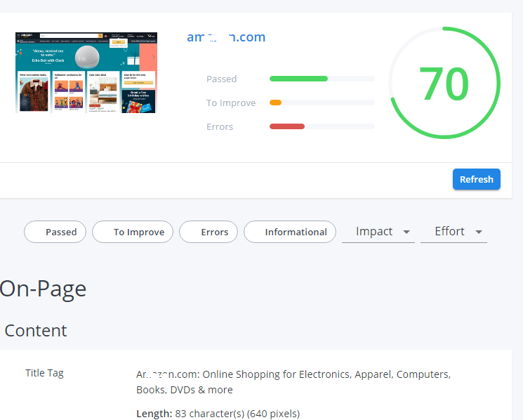Click the green Passed progress bar
This screenshot has height=420, width=523.
pos(322,79)
